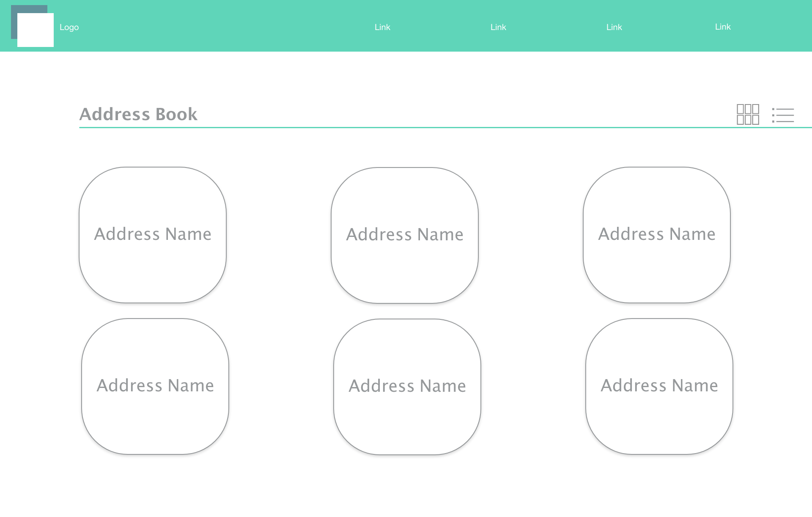812x517 pixels.
Task: Click top-left cell of grid view icon
Action: (740, 109)
